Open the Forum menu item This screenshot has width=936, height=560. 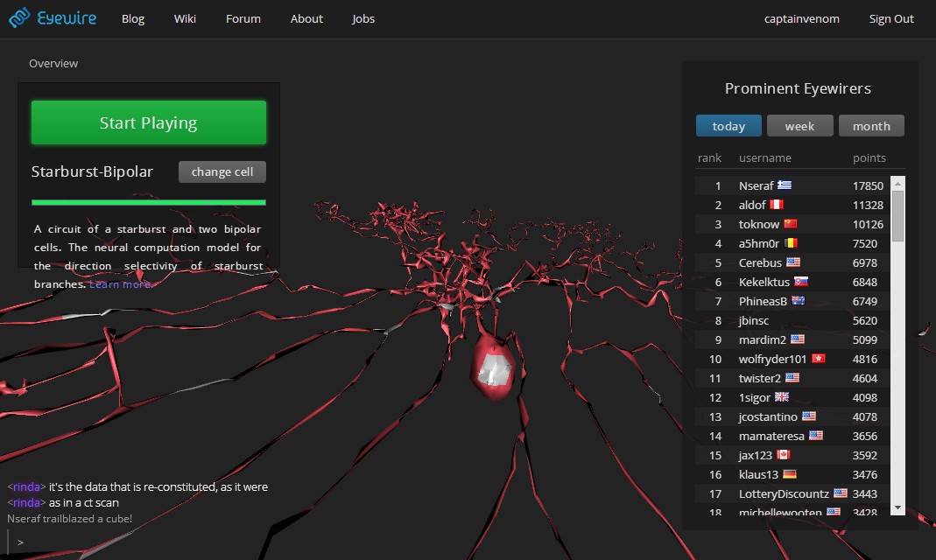[x=243, y=19]
